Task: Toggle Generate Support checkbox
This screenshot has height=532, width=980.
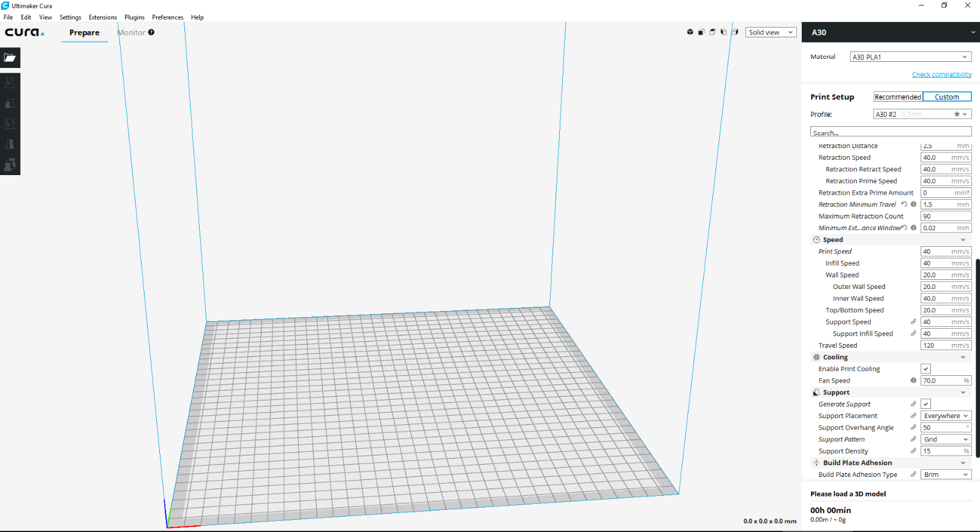Action: click(x=925, y=404)
